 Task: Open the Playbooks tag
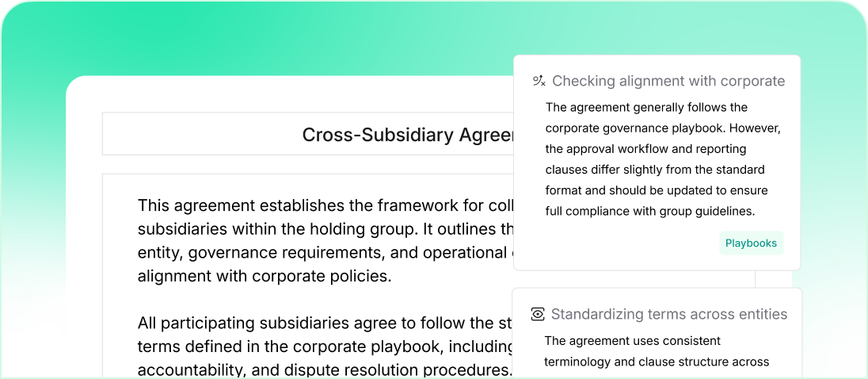click(751, 243)
